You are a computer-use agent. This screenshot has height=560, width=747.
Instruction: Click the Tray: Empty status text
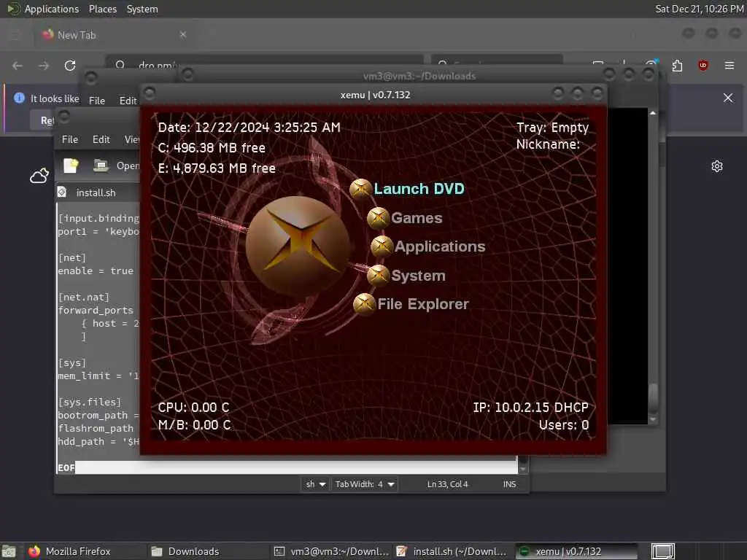[553, 128]
